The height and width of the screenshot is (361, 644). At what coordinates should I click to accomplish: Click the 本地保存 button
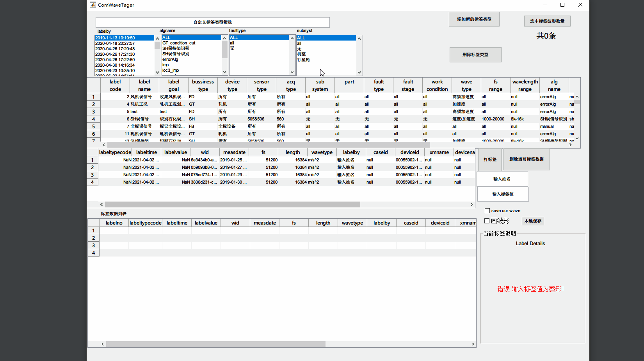[533, 221]
